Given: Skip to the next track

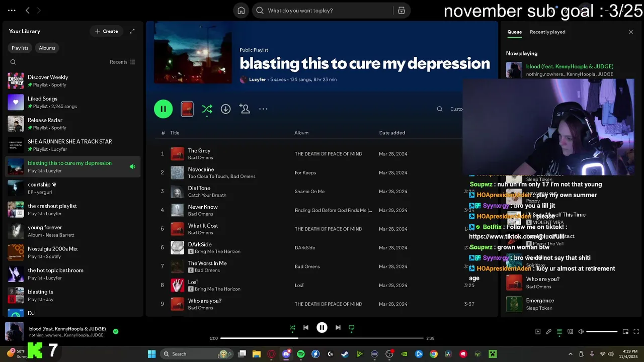Looking at the screenshot, I should click(338, 327).
